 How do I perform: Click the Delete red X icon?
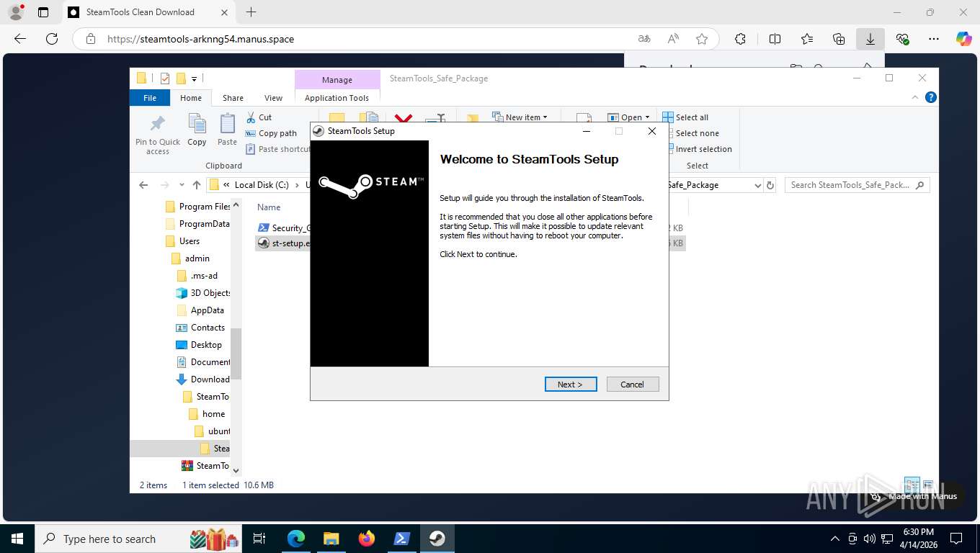coord(404,119)
